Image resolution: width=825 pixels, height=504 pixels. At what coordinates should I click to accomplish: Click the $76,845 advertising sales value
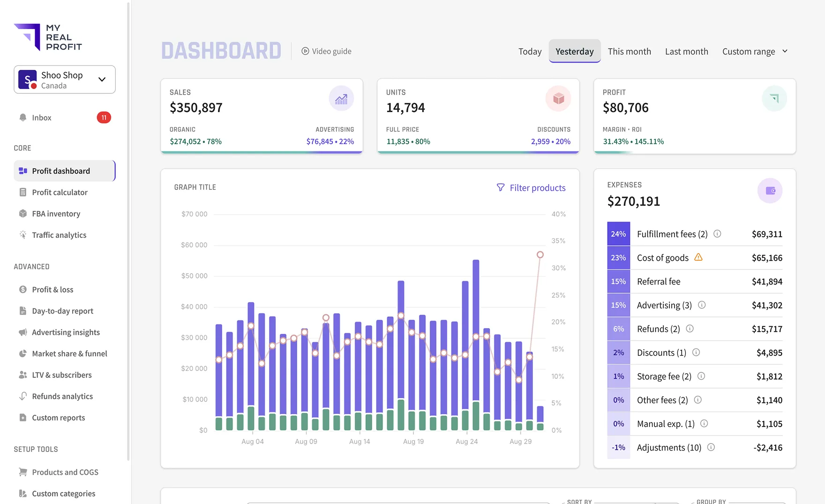pyautogui.click(x=320, y=142)
